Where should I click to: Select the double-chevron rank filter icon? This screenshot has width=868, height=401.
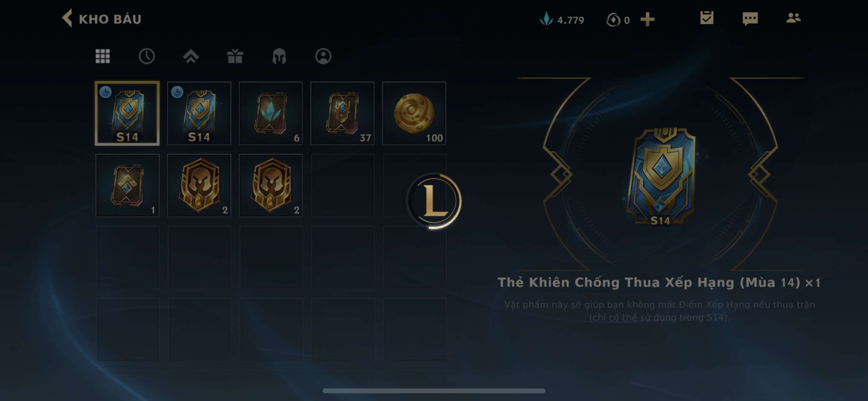[191, 56]
